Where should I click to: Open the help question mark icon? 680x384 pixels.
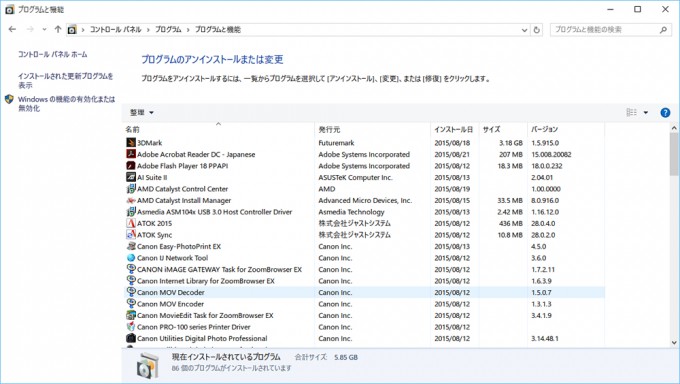(x=665, y=112)
